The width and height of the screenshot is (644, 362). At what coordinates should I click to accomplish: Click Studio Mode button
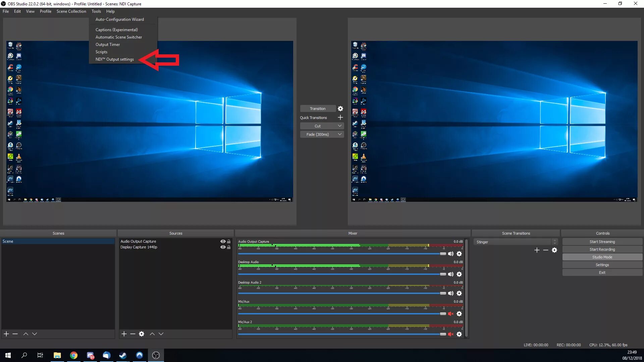click(x=602, y=257)
